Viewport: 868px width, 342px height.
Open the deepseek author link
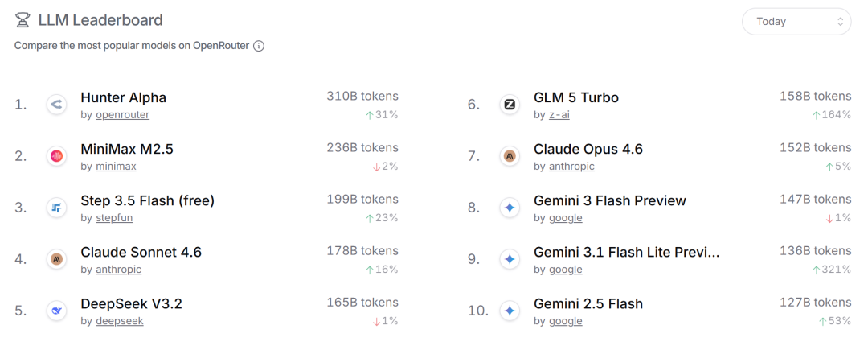point(119,321)
